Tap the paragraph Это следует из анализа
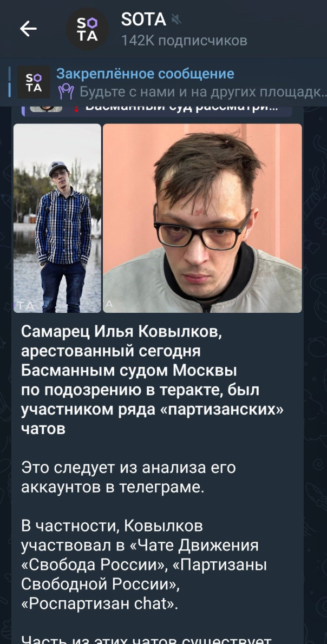The image size is (327, 644). click(129, 478)
